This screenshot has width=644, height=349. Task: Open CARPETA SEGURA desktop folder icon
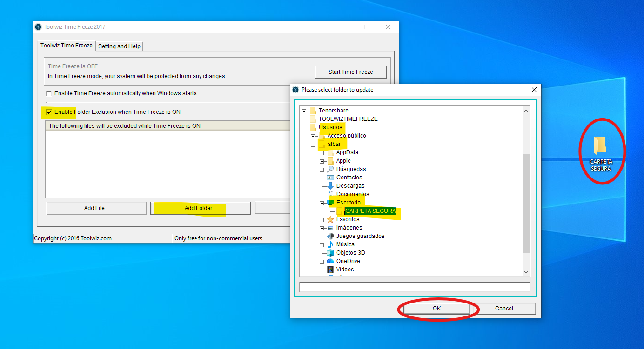click(x=600, y=146)
